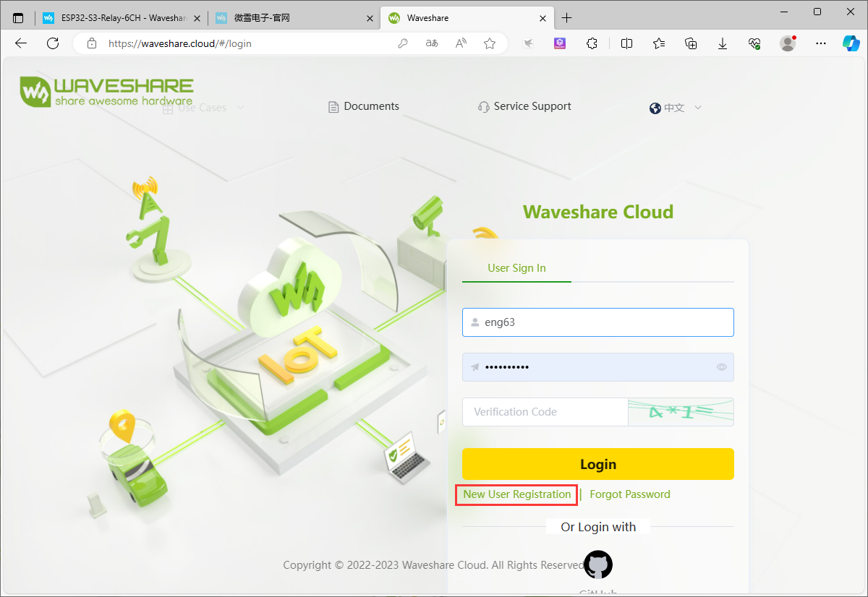Click the address bar URL waveshare.cloud
Screen dimensions: 868x597
point(180,43)
